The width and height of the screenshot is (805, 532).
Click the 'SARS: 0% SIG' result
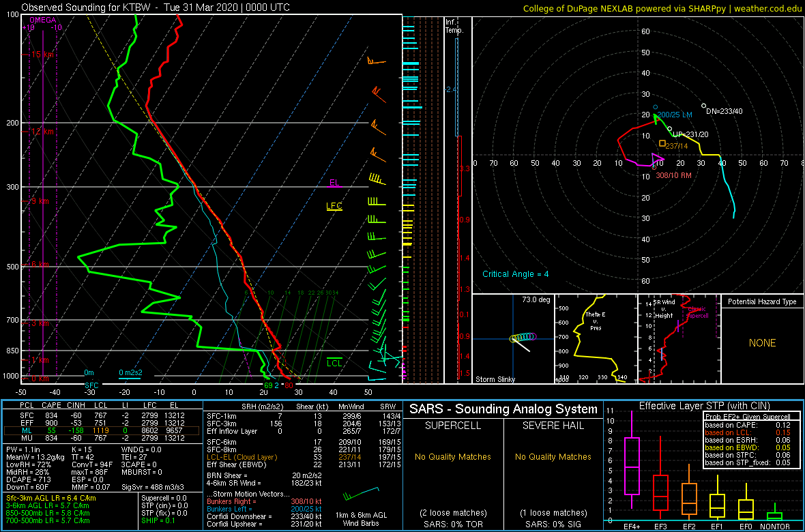553,524
